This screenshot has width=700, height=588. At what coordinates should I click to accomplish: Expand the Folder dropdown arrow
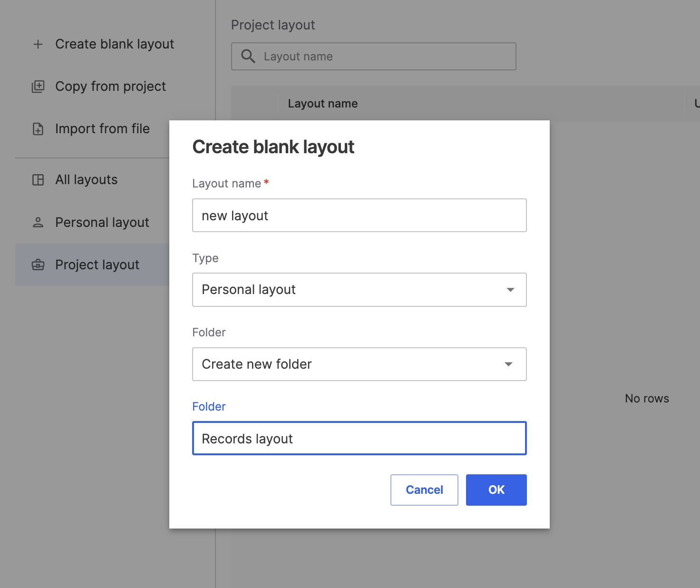coord(508,364)
